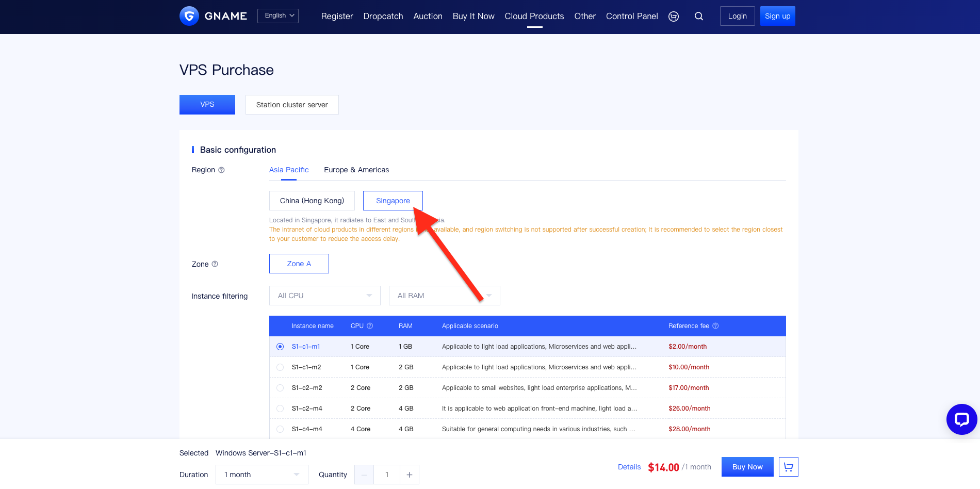Select the S1-c2-m2 instance radio button
Image resolution: width=980 pixels, height=489 pixels.
(280, 388)
